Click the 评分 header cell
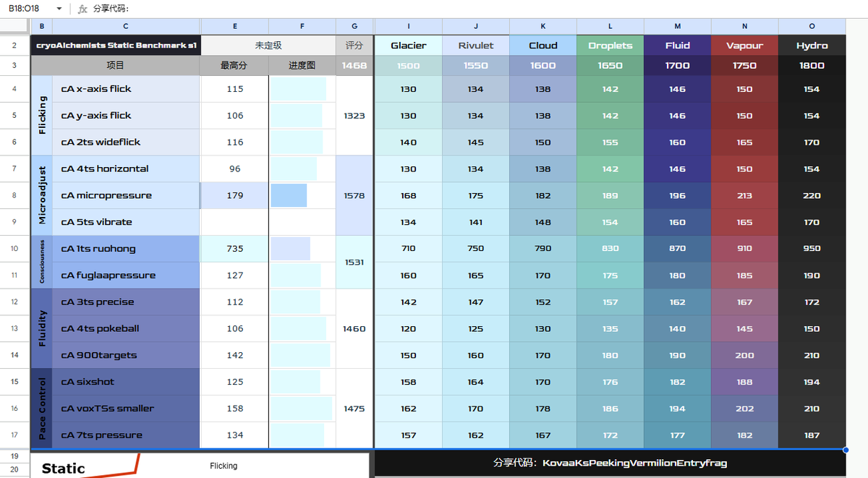Image resolution: width=868 pixels, height=478 pixels. click(x=354, y=45)
